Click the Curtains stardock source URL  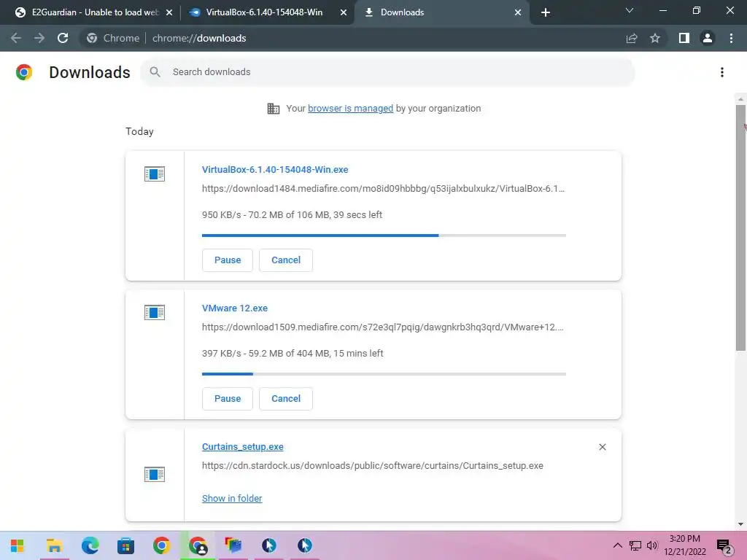(373, 466)
